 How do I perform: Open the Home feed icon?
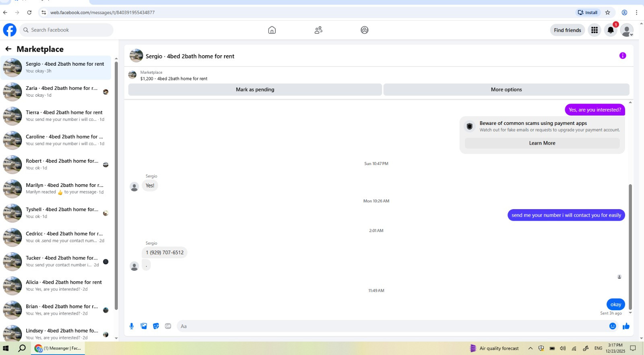272,30
